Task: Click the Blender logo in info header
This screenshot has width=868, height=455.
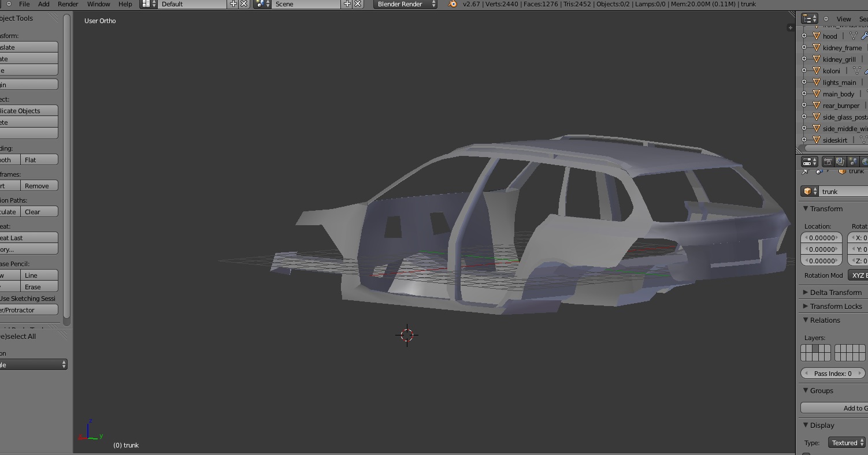Action: [x=452, y=4]
